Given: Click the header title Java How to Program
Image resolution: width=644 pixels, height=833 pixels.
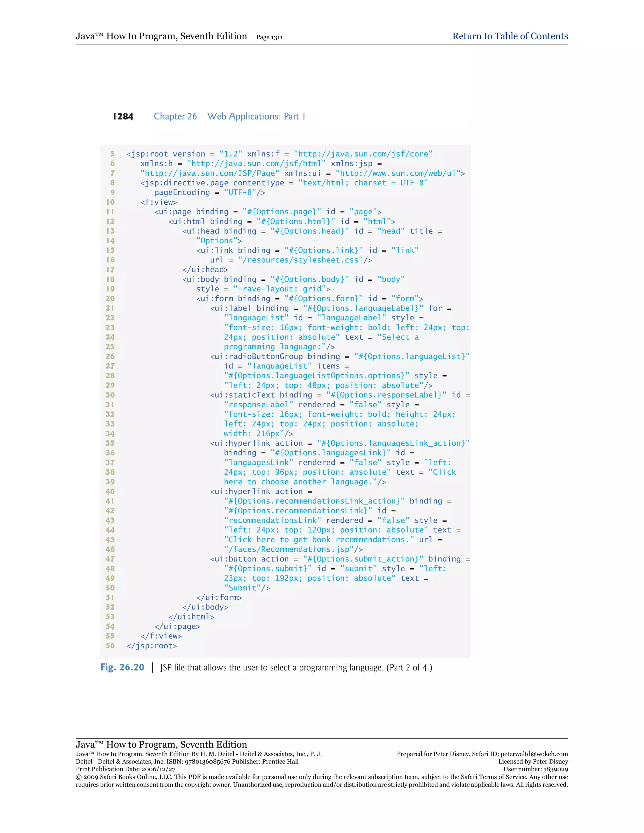Looking at the screenshot, I should [x=161, y=36].
